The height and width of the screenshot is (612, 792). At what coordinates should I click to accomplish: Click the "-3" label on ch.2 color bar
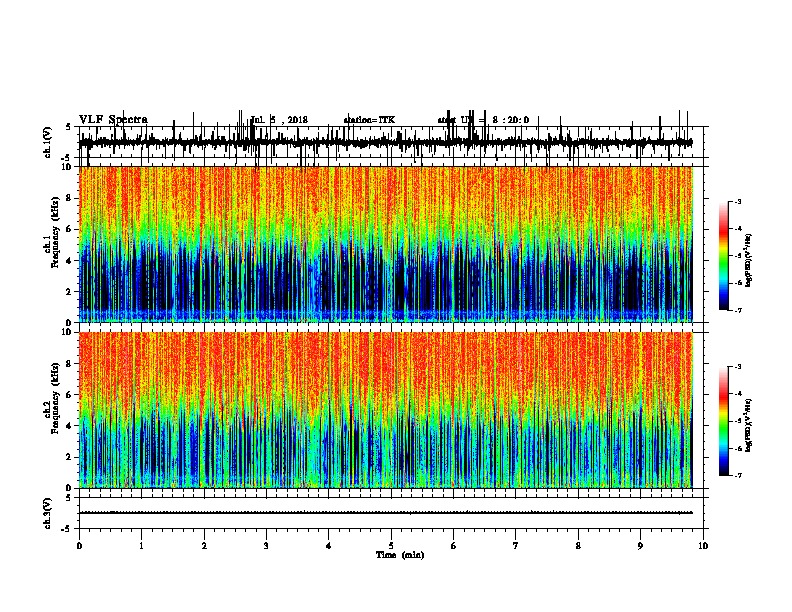pos(737,367)
